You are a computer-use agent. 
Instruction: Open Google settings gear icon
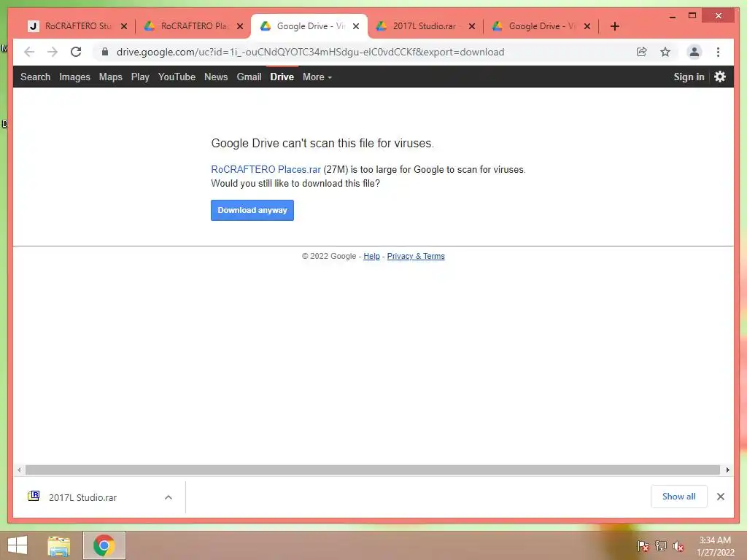(720, 77)
